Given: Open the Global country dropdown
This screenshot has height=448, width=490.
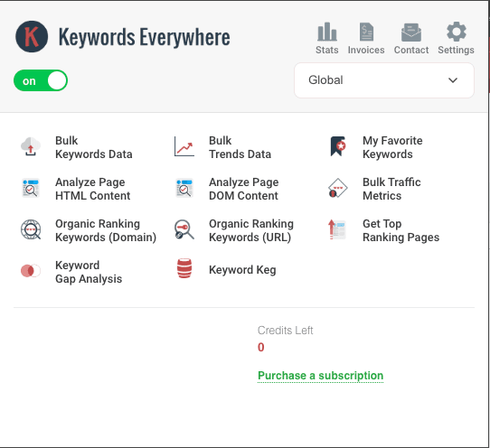Looking at the screenshot, I should 384,80.
